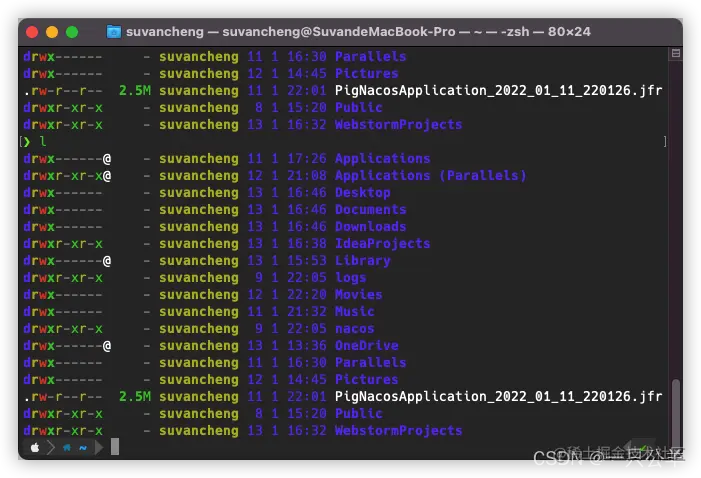Click the time '22:20' on Movies row
The height and width of the screenshot is (478, 701).
307,295
